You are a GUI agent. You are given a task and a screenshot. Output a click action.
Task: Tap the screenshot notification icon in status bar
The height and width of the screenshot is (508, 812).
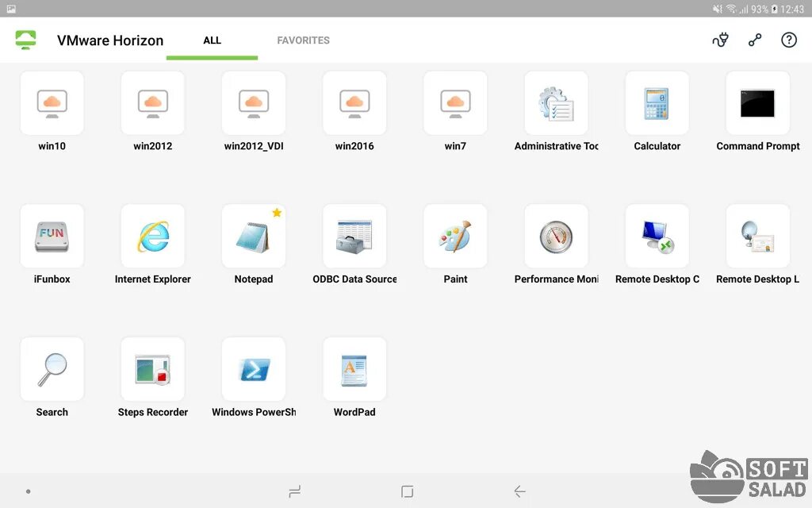click(11, 9)
